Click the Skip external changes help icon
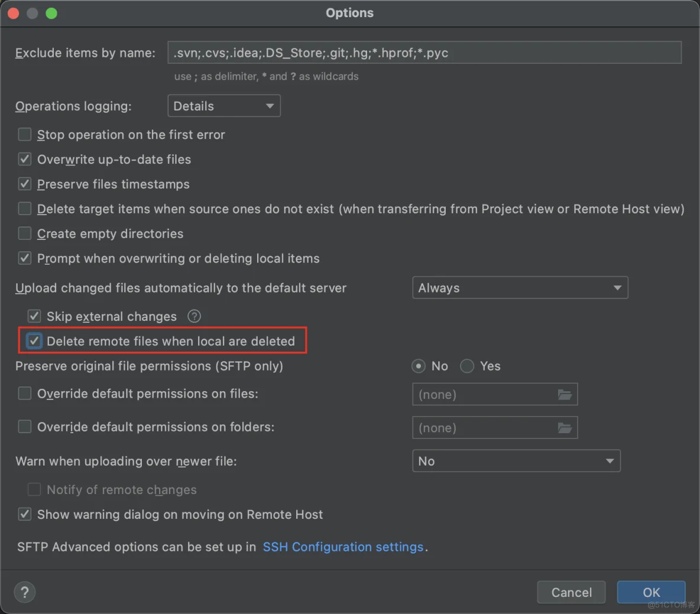This screenshot has width=700, height=614. (x=194, y=316)
